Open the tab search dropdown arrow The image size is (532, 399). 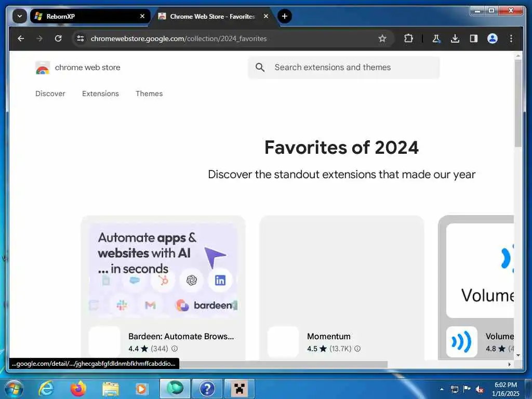(20, 16)
